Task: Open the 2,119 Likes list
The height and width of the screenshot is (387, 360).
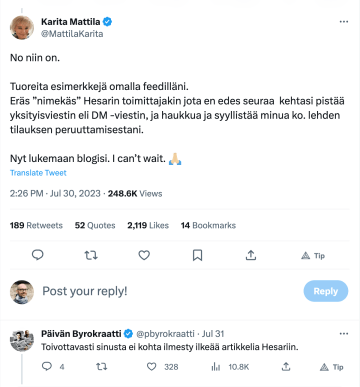Action: [148, 225]
